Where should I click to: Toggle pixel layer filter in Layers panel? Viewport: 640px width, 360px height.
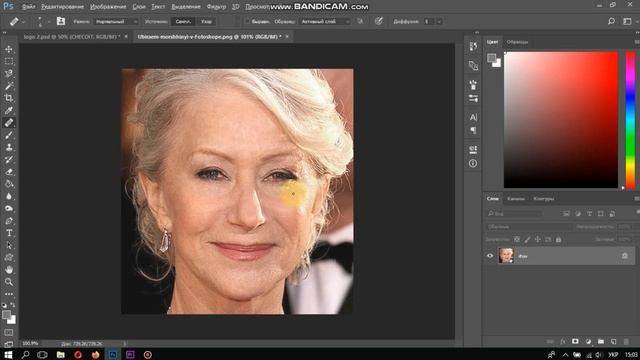(x=567, y=213)
